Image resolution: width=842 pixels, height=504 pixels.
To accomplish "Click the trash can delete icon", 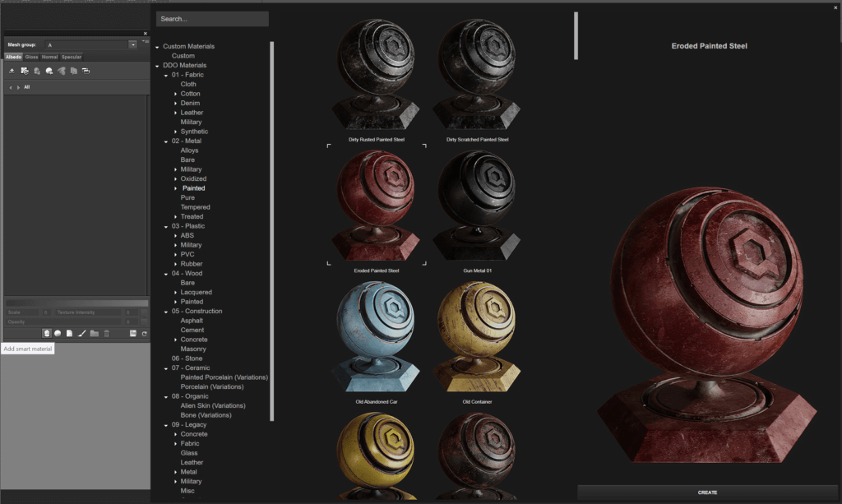I will 106,333.
